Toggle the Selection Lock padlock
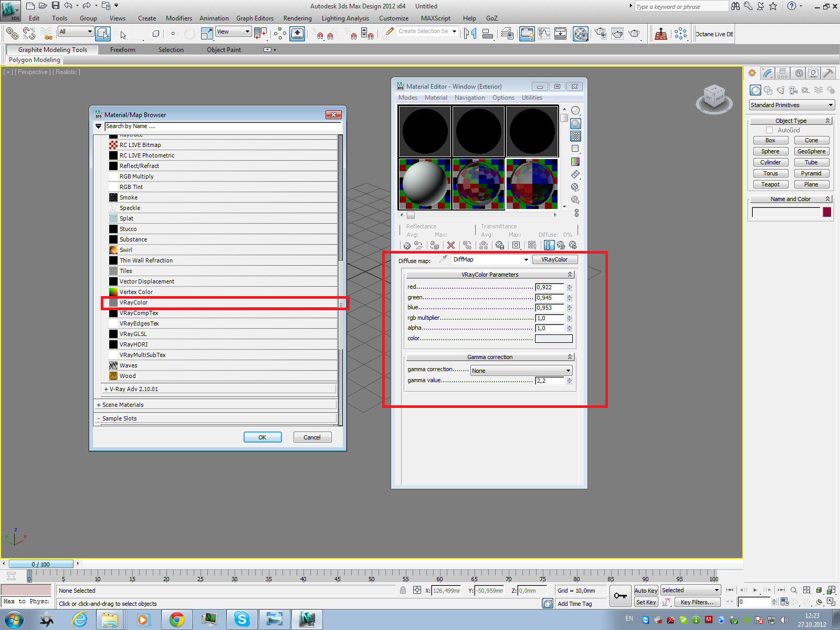Screen dimensions: 840x630 pos(403,590)
